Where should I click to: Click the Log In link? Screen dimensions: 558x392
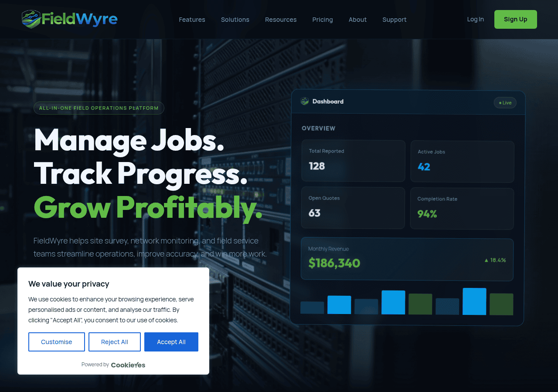coord(475,19)
